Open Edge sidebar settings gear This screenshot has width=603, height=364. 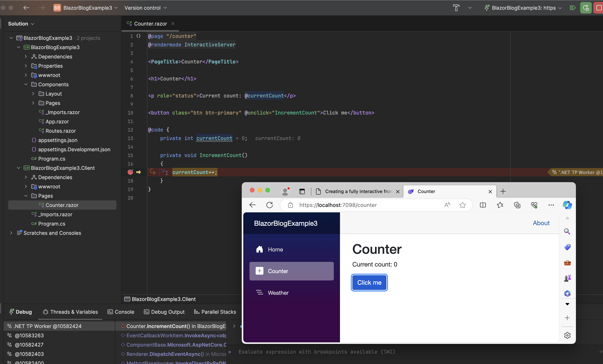coord(567,335)
